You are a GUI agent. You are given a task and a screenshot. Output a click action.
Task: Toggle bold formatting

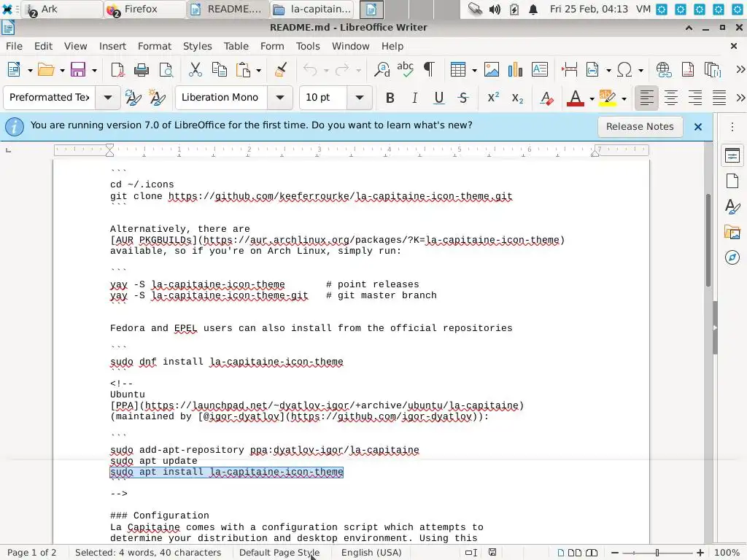pos(390,98)
